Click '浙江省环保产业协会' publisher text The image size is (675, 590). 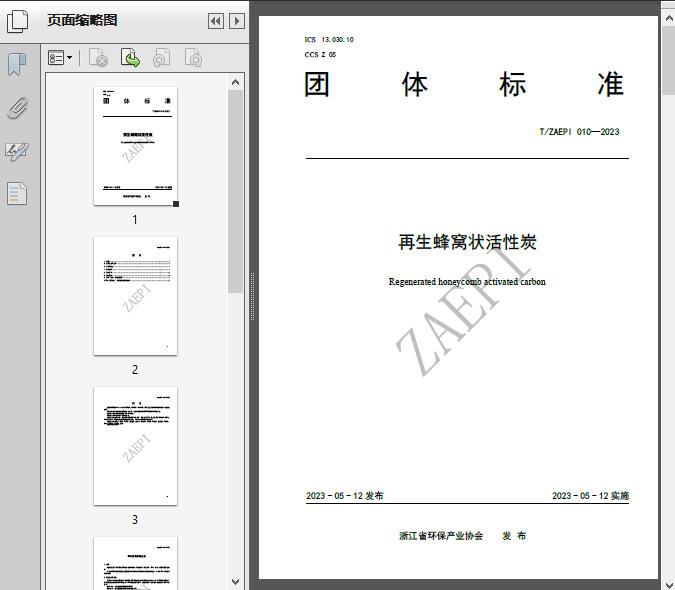pos(441,536)
